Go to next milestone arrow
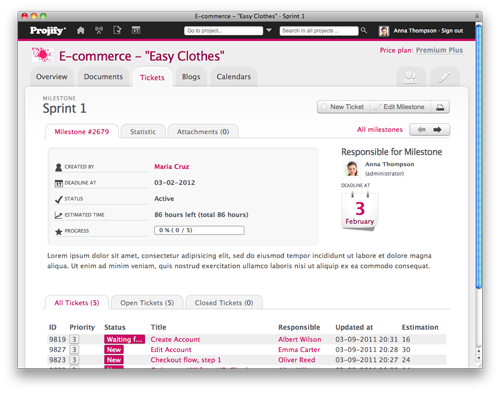Viewport: 500px width, 393px height. [438, 130]
